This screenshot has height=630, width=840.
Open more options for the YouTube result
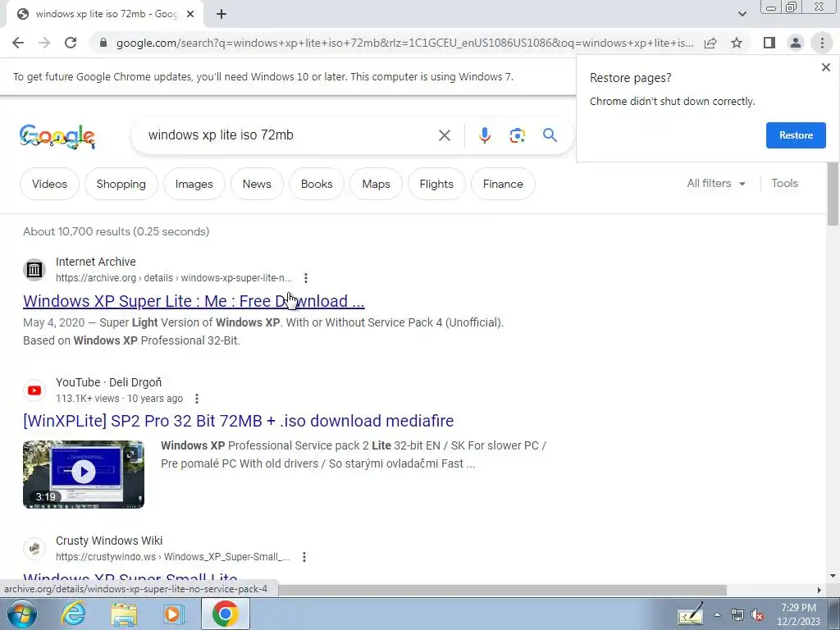coord(197,399)
